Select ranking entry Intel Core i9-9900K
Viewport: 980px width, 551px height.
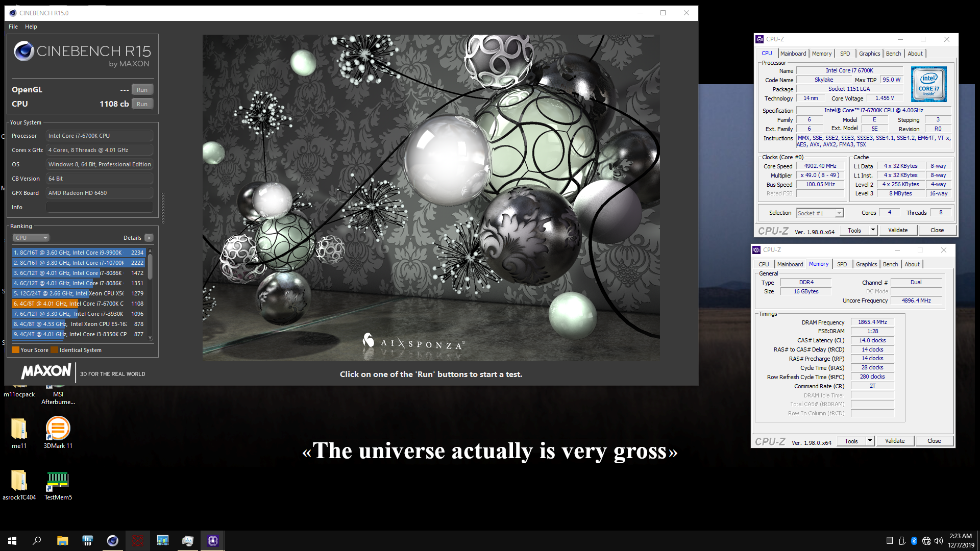pyautogui.click(x=79, y=253)
